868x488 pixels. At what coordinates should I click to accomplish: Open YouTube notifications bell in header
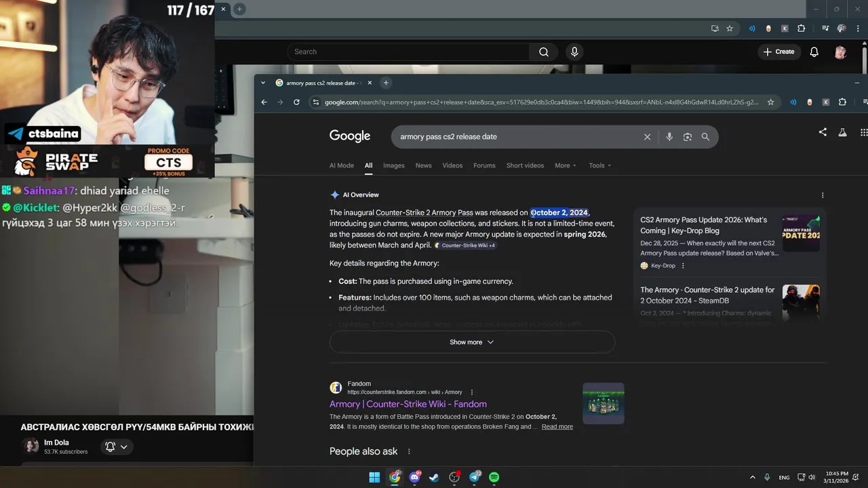[x=814, y=52]
